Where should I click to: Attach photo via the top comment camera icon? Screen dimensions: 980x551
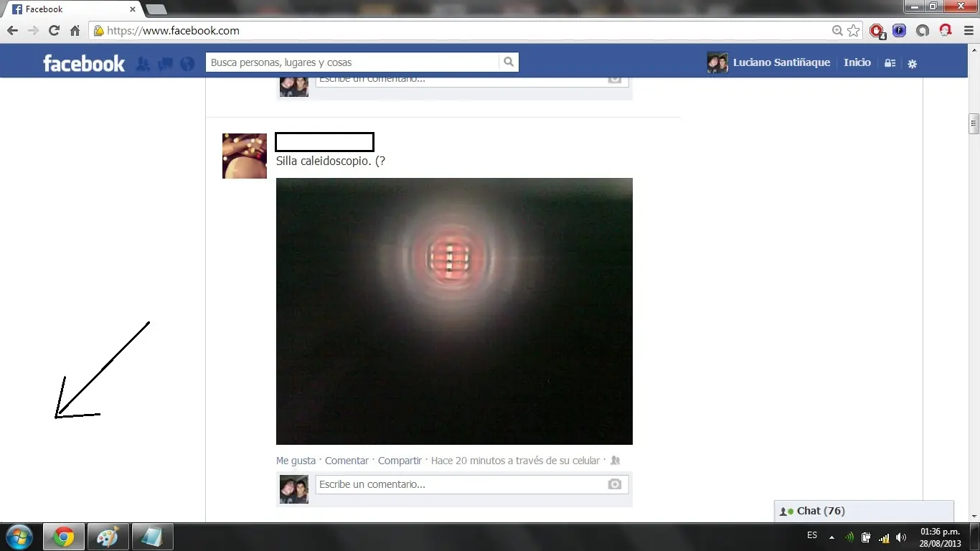[x=614, y=79]
